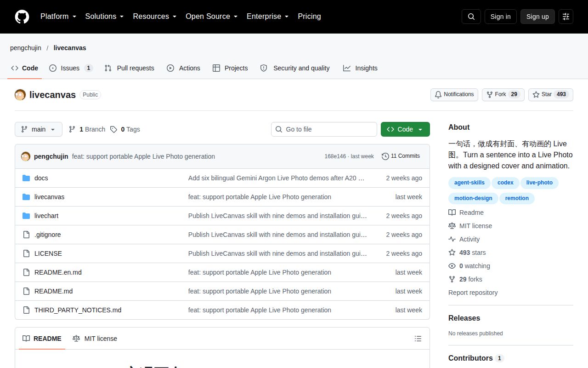Click the LICENSE file icon

pyautogui.click(x=26, y=253)
